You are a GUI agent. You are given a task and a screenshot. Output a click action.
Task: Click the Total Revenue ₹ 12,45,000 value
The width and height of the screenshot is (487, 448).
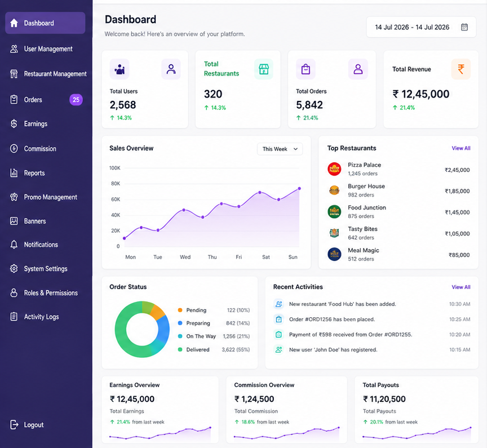click(x=421, y=94)
